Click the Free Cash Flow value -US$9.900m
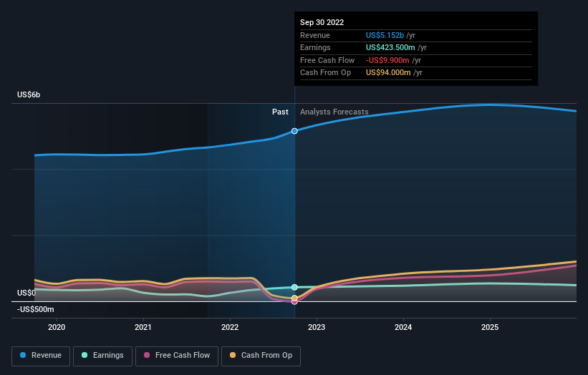The image size is (588, 375). (387, 60)
